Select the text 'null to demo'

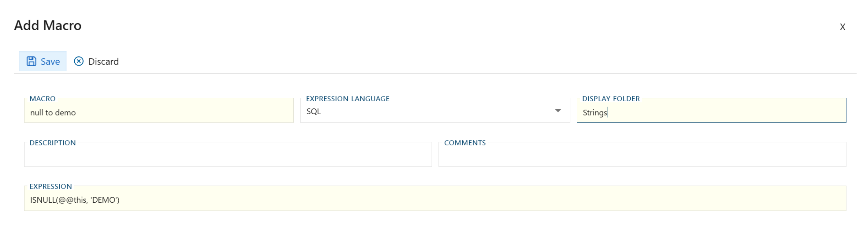point(53,112)
